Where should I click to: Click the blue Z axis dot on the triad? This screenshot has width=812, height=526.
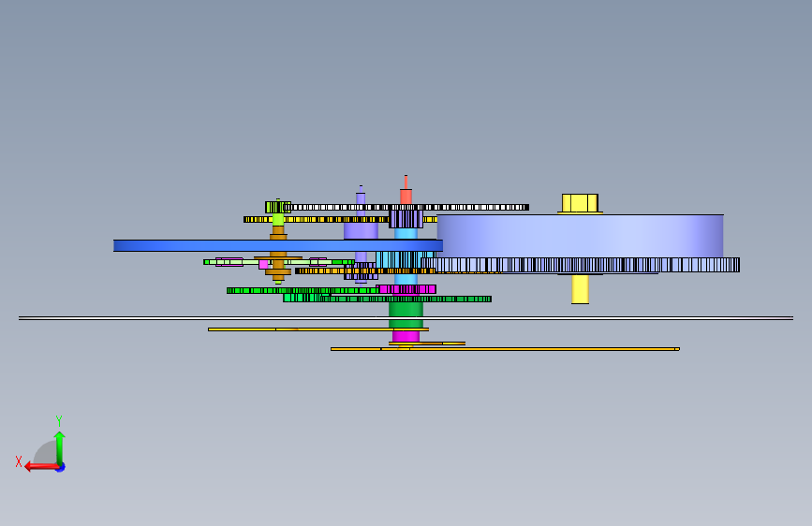pos(61,467)
